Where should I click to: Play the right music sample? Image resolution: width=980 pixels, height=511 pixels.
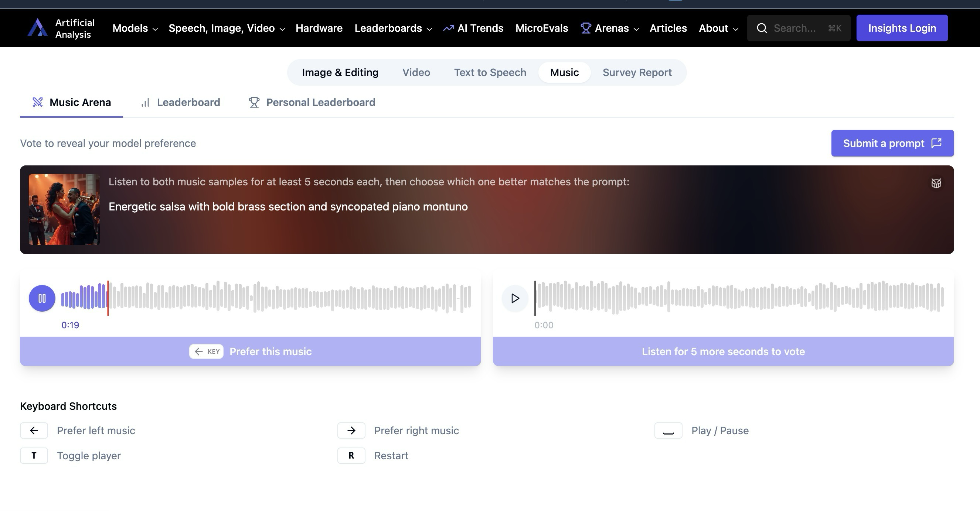coord(515,298)
